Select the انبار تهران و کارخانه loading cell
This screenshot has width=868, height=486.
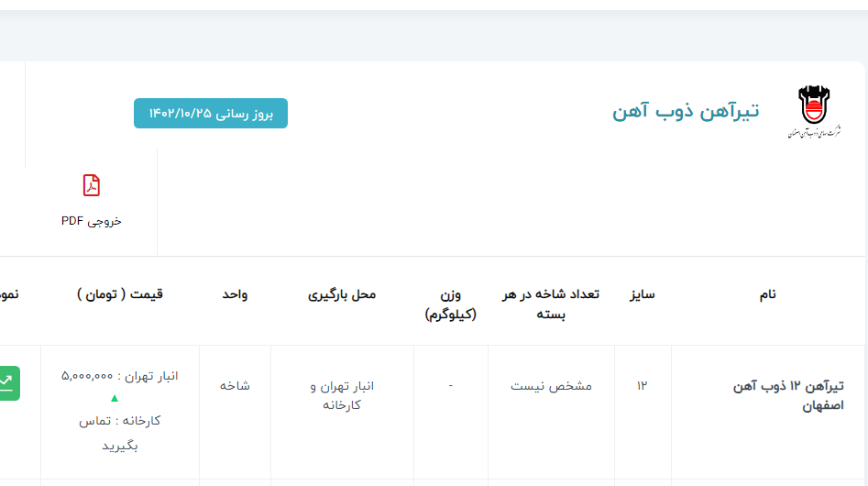tap(341, 395)
